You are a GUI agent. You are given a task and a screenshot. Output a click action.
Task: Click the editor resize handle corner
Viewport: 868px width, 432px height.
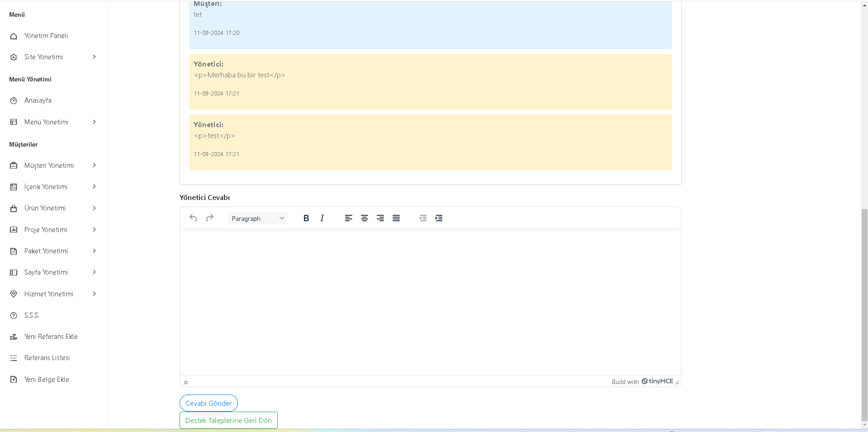point(677,382)
